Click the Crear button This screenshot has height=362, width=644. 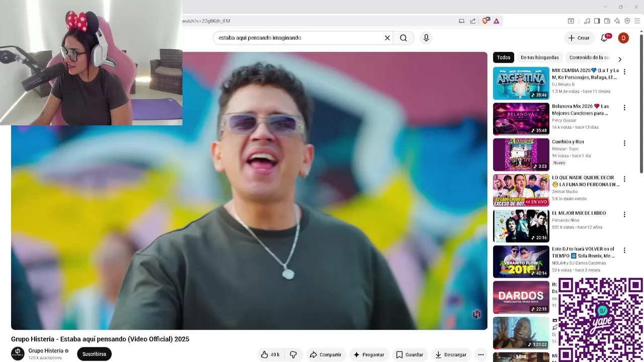[x=579, y=38]
